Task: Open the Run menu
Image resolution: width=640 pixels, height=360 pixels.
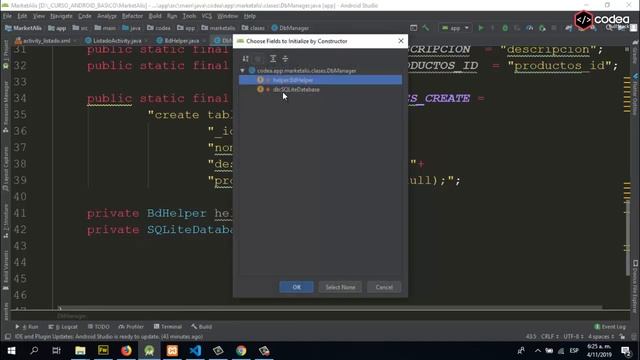Action: point(172,16)
